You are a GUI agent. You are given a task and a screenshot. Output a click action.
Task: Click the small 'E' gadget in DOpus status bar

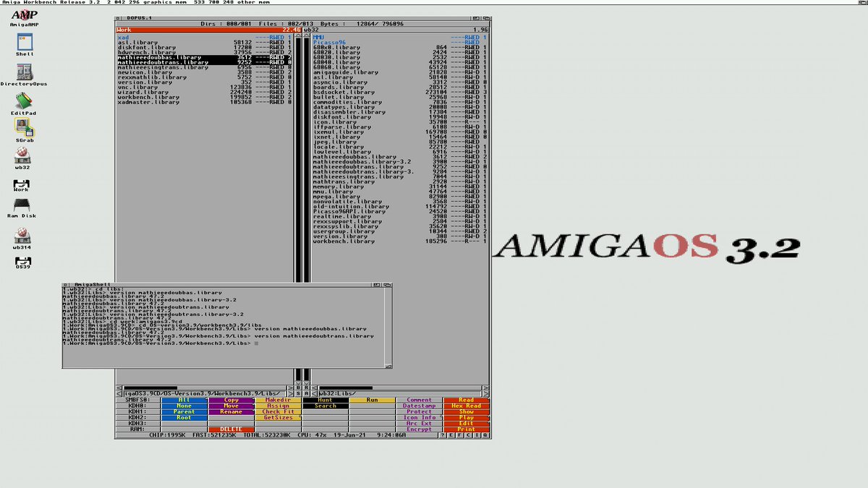point(451,435)
